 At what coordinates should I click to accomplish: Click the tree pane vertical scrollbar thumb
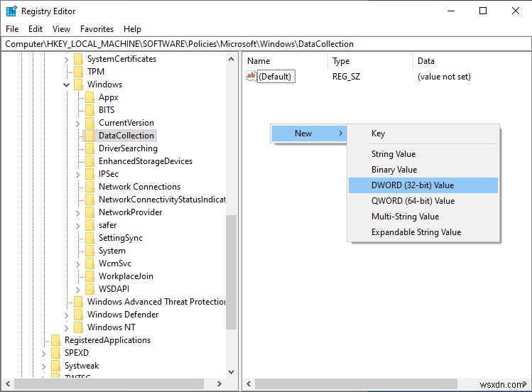[232, 272]
